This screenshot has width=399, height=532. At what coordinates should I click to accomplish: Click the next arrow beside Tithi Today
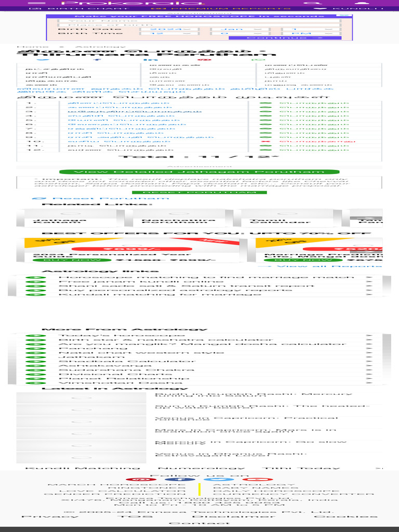[x=380, y=468]
